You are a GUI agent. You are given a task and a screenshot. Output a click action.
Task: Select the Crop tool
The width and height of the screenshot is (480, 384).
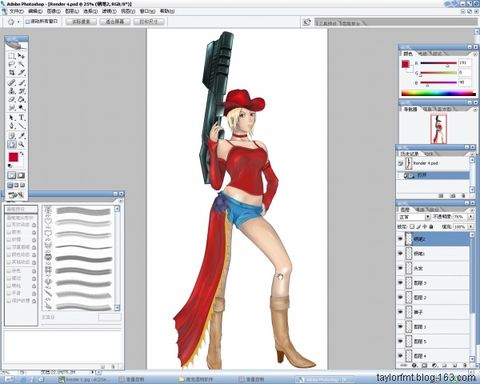click(x=12, y=72)
